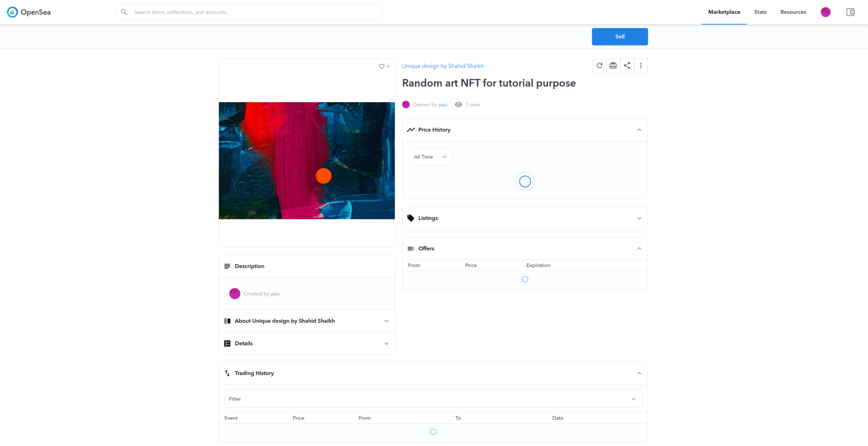Favorite the NFT with heart icon

(x=381, y=66)
